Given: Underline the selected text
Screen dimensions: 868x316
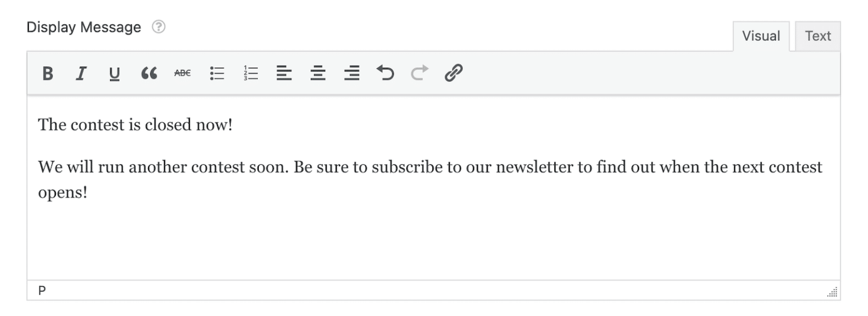Looking at the screenshot, I should (x=115, y=73).
